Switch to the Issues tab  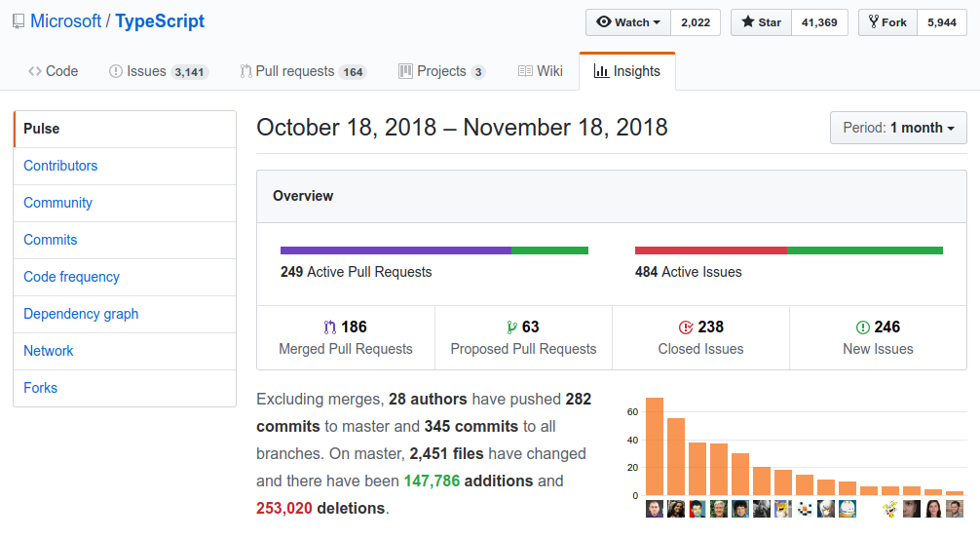click(x=159, y=71)
